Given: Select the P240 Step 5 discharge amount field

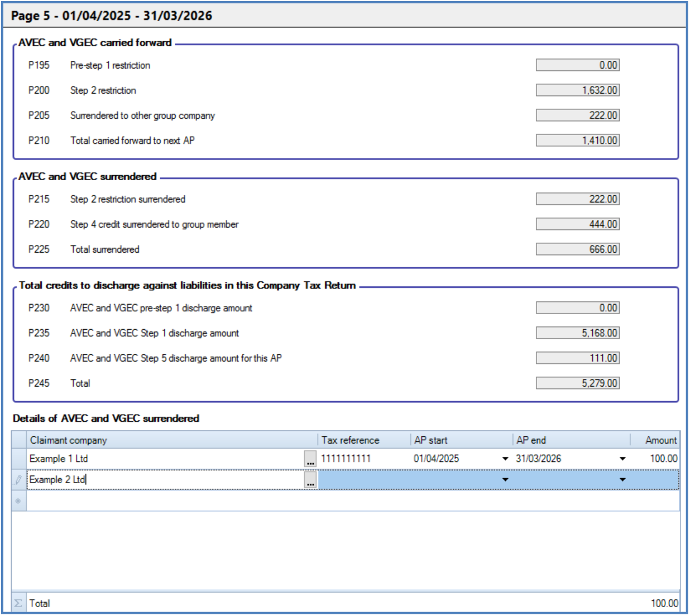Looking at the screenshot, I should pos(578,358).
